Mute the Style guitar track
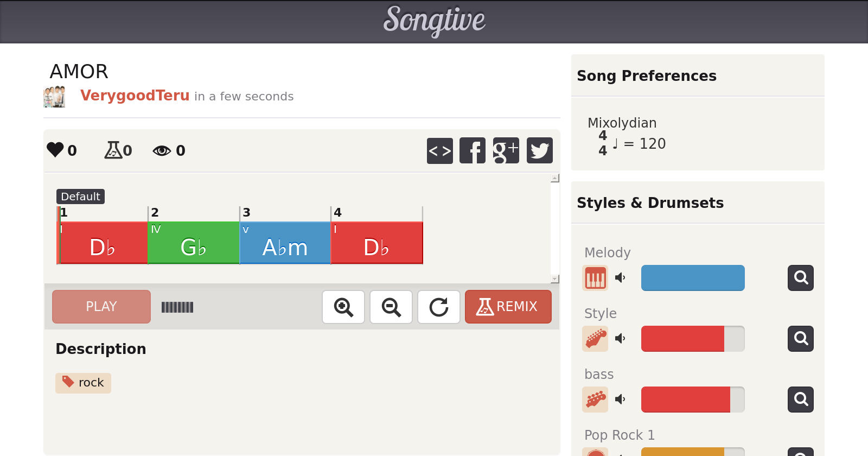The width and height of the screenshot is (868, 456). (621, 339)
